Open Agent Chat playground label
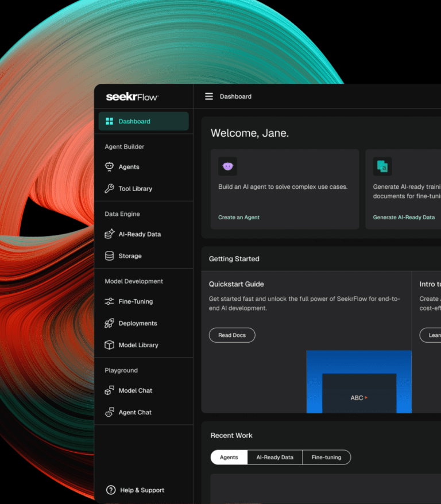This screenshot has height=504, width=441. click(x=135, y=412)
